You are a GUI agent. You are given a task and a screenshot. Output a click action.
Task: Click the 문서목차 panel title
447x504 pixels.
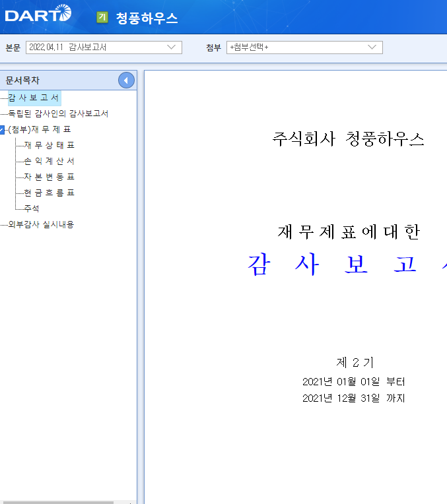point(22,80)
